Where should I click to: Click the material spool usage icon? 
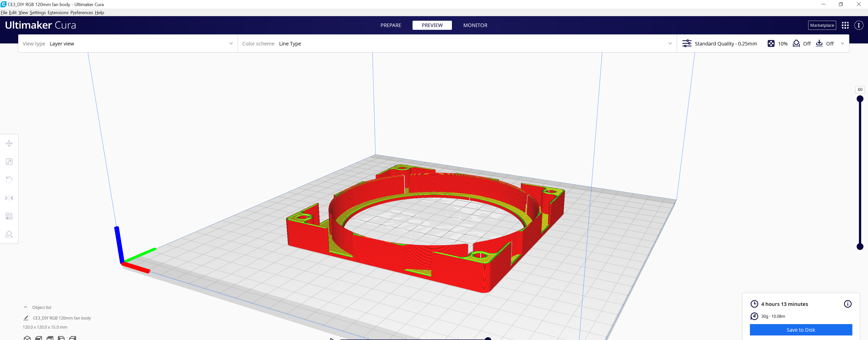tap(754, 317)
